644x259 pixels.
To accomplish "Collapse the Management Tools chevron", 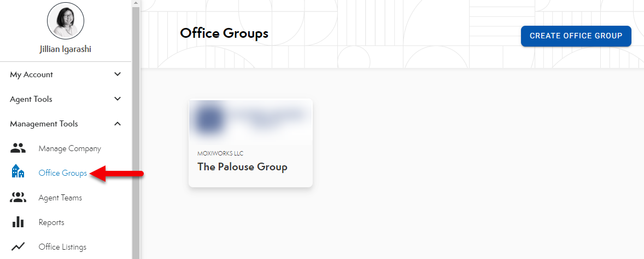I will click(118, 124).
